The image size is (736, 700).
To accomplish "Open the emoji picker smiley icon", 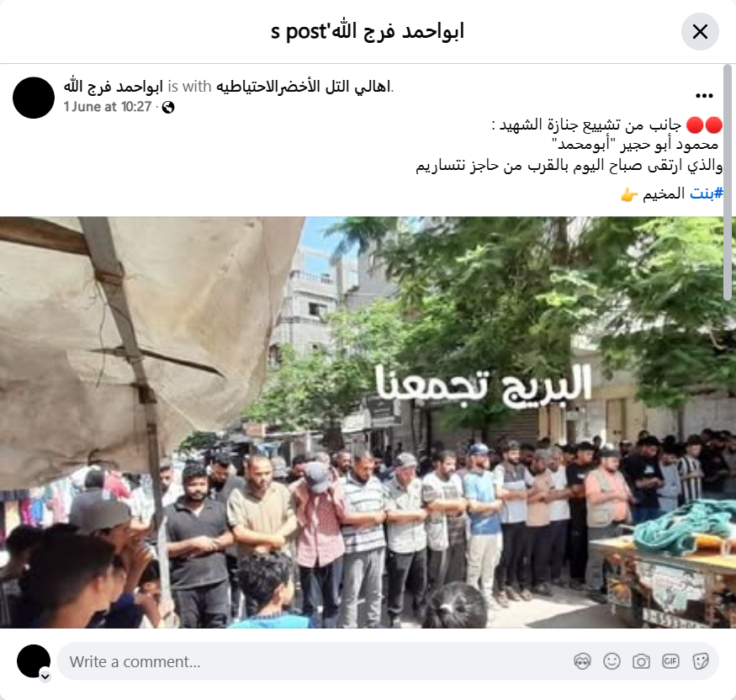I will pyautogui.click(x=612, y=661).
